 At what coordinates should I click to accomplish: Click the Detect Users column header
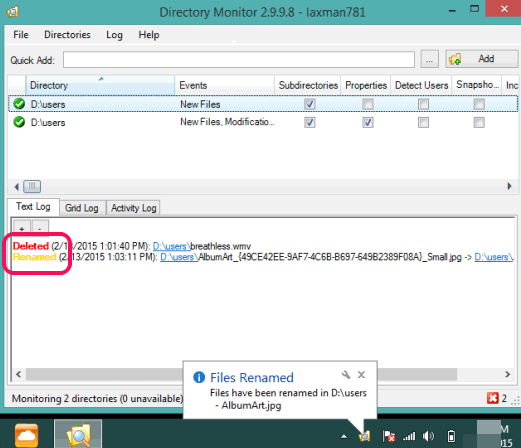coord(421,85)
